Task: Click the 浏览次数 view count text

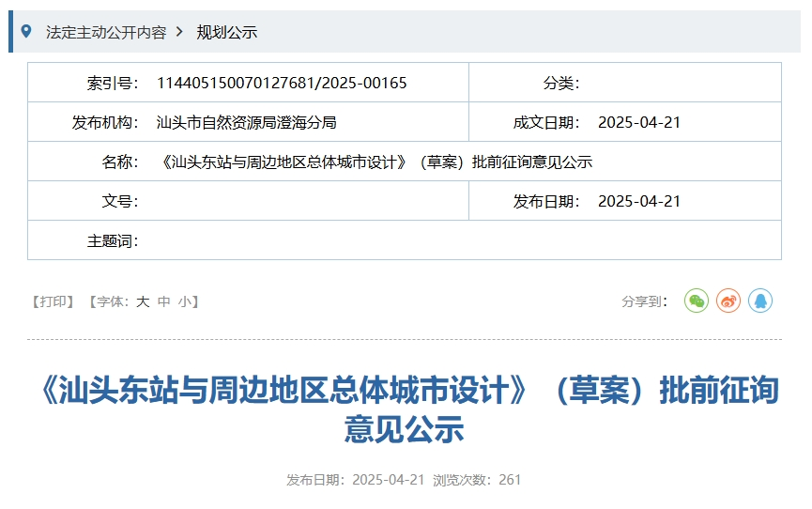Action: tap(477, 480)
